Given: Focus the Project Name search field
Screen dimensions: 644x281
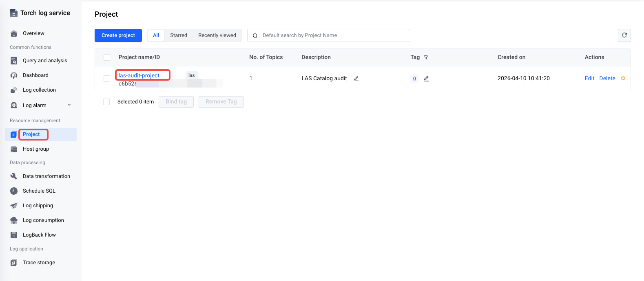Looking at the screenshot, I should coord(329,35).
